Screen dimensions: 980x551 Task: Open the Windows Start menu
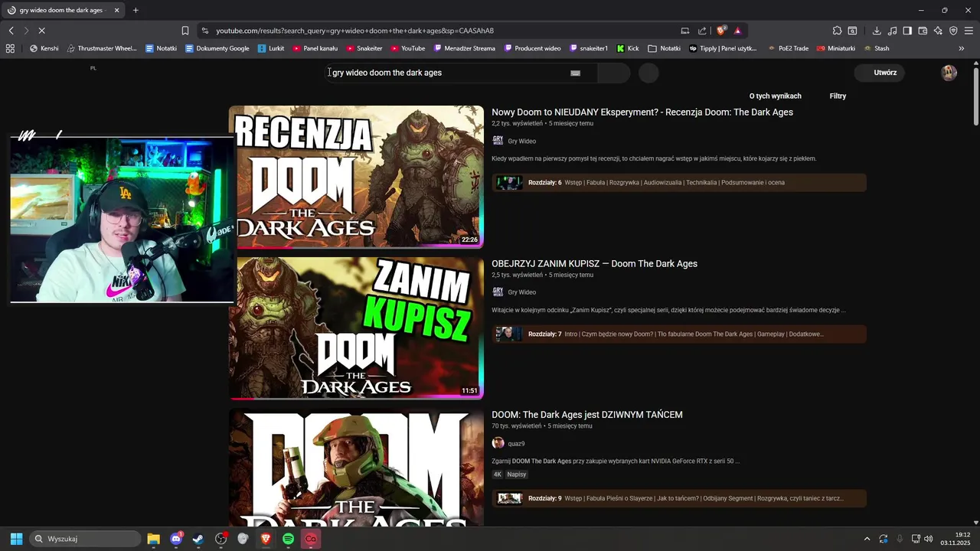tap(16, 539)
